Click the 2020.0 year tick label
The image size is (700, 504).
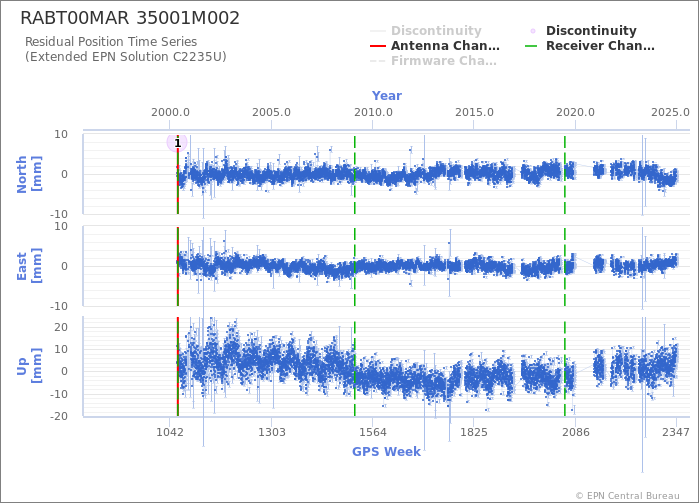coord(575,112)
